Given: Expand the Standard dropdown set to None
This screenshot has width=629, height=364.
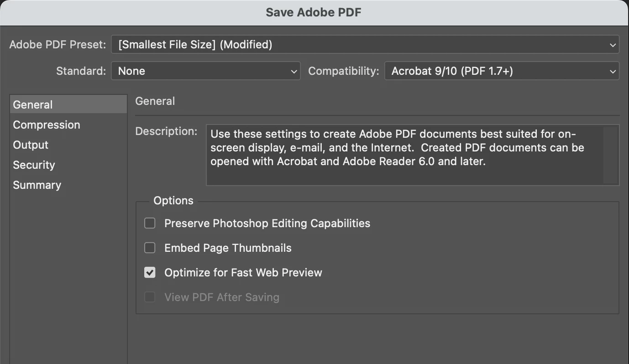Looking at the screenshot, I should [205, 71].
